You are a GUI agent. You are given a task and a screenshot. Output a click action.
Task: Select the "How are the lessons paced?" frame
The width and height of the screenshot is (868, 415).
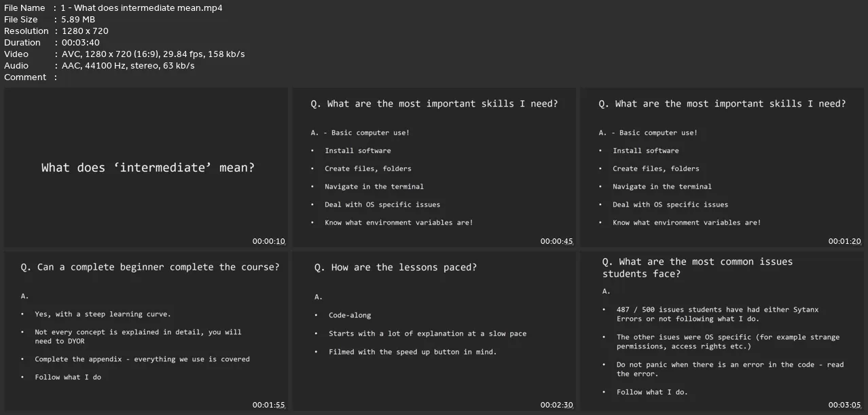434,331
